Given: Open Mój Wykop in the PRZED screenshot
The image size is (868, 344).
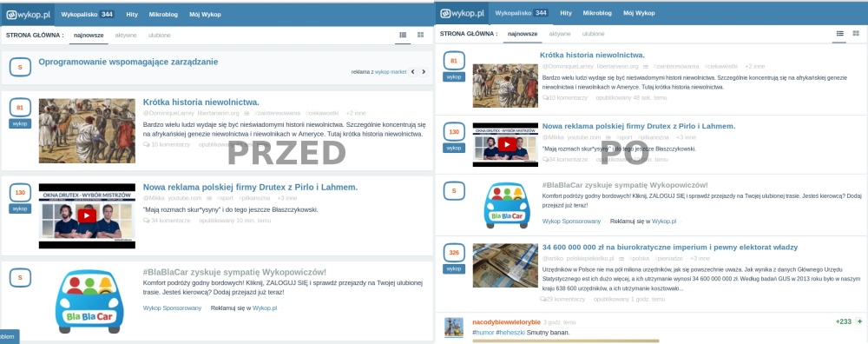Looking at the screenshot, I should tap(205, 15).
